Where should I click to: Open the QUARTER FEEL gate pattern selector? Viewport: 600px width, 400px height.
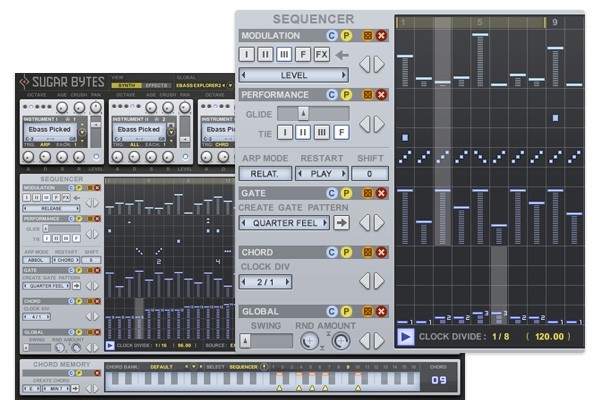pyautogui.click(x=284, y=223)
